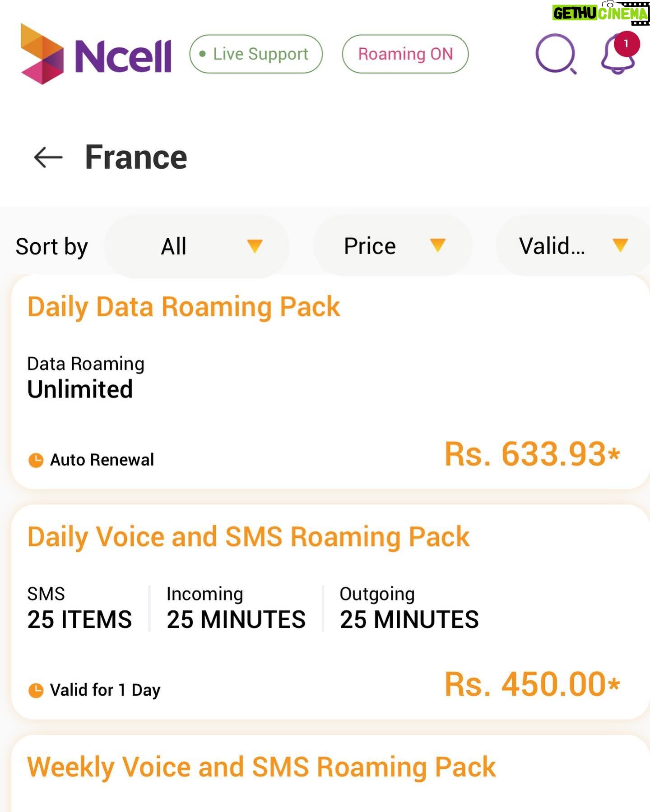Tap the Auto Renewal clock icon

tap(36, 460)
